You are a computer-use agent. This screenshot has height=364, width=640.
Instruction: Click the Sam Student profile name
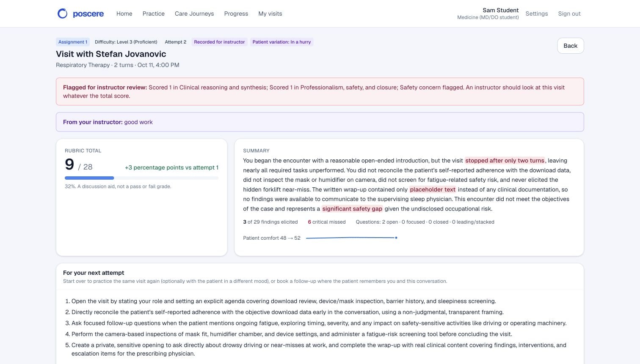pyautogui.click(x=501, y=10)
